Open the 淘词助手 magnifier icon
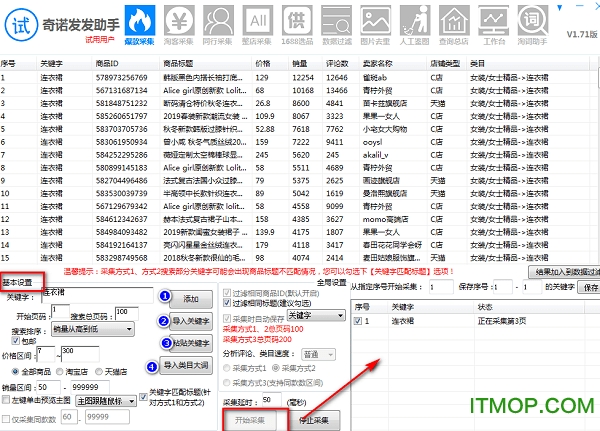The height and width of the screenshot is (431, 600). coord(533,24)
